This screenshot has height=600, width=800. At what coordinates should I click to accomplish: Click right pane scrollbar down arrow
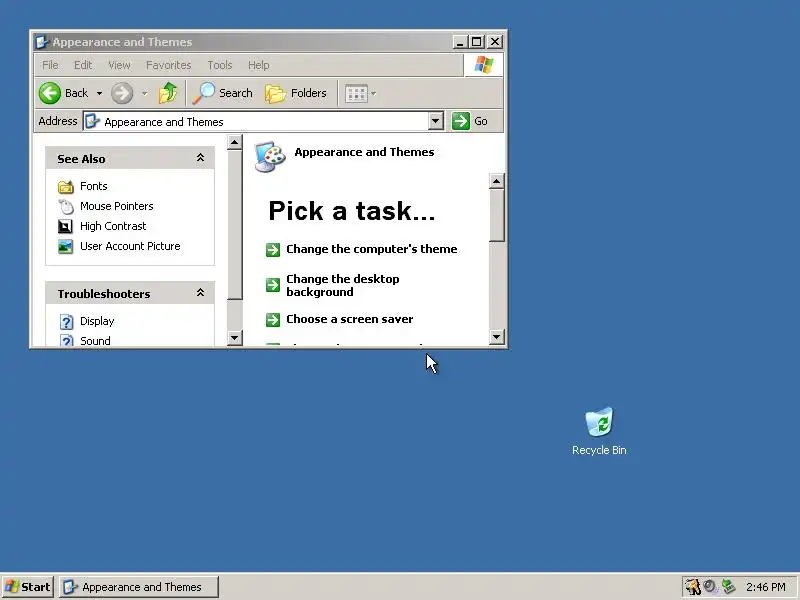[x=496, y=337]
